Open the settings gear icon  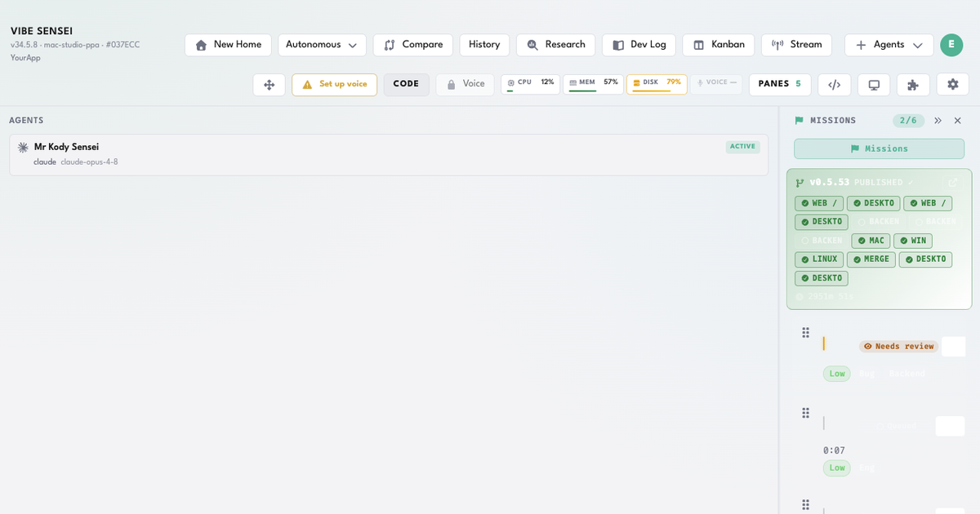(952, 85)
